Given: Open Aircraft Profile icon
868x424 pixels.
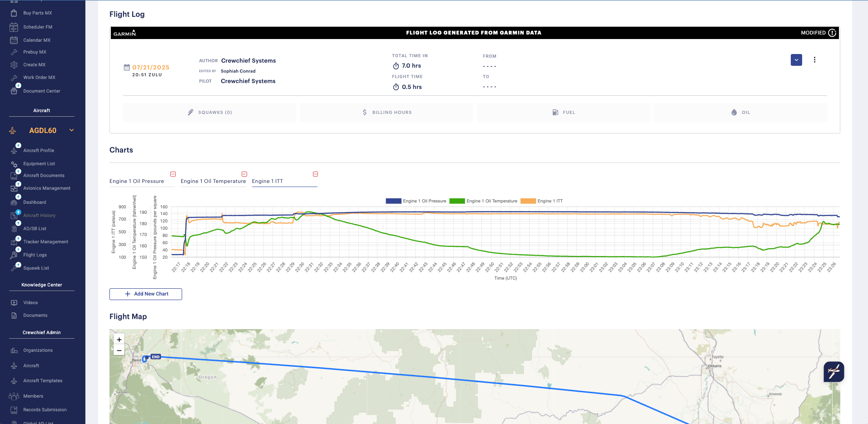Looking at the screenshot, I should coord(14,151).
